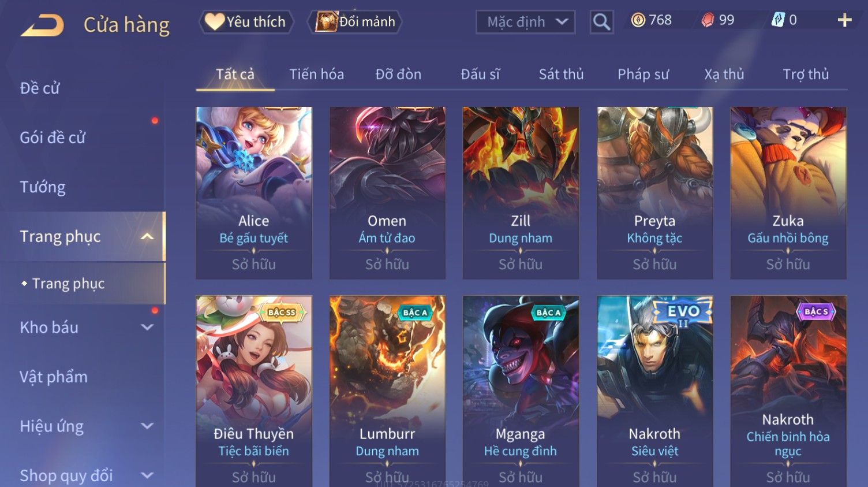Select the Pháp sư tab
The height and width of the screenshot is (487, 868).
(643, 75)
